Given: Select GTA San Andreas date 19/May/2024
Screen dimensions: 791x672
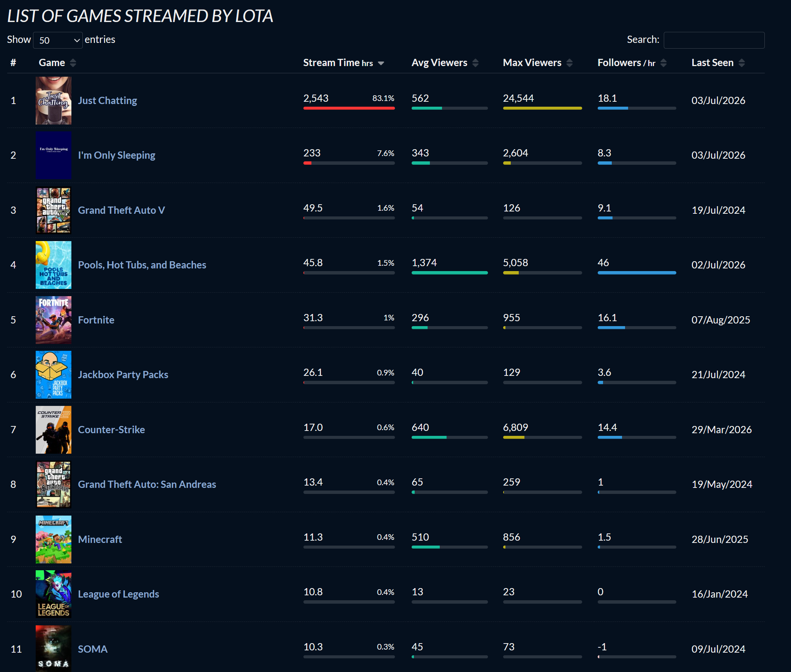Looking at the screenshot, I should point(722,484).
